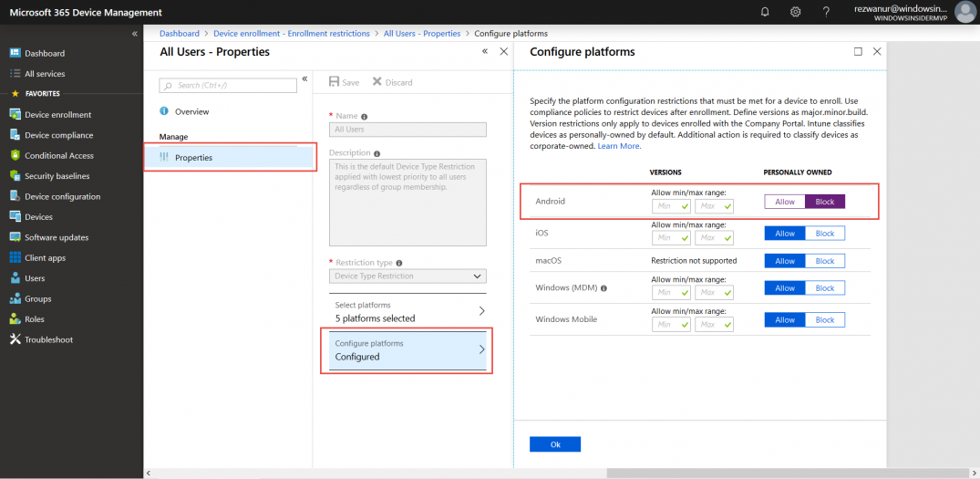The width and height of the screenshot is (980, 479).
Task: Click the Save toolbar button
Action: [x=344, y=82]
